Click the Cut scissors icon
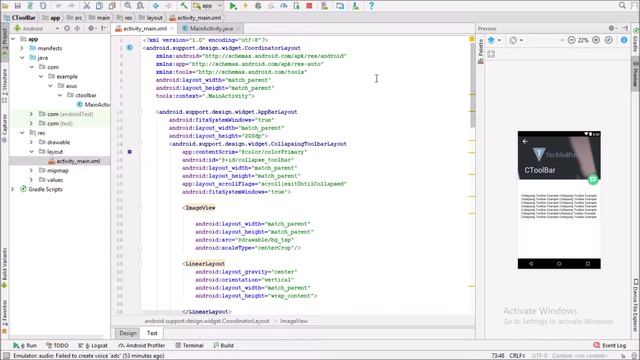This screenshot has width=640, height=360. pos(87,6)
